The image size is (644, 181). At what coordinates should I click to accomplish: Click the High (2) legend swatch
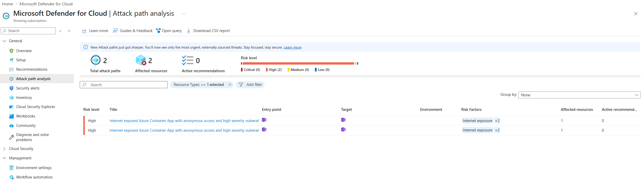(267, 70)
